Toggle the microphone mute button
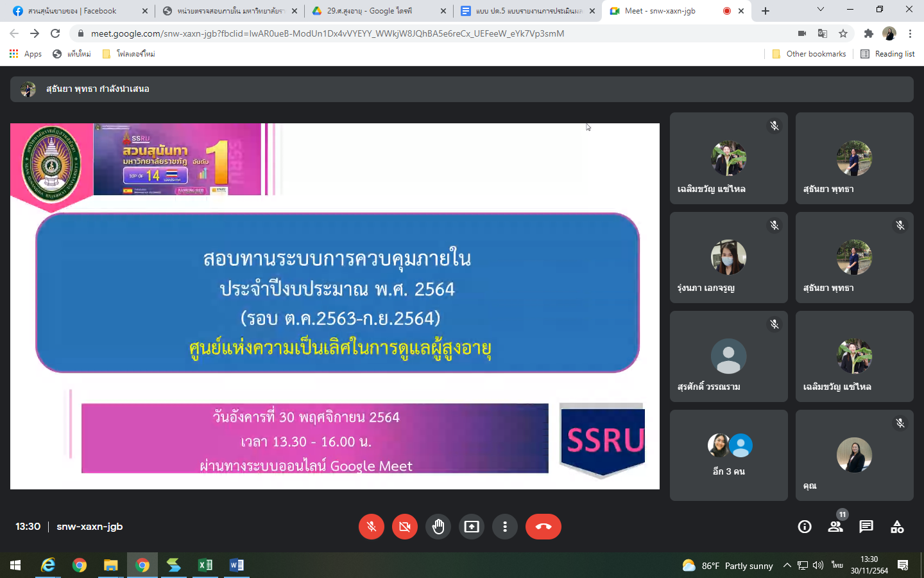 tap(372, 527)
